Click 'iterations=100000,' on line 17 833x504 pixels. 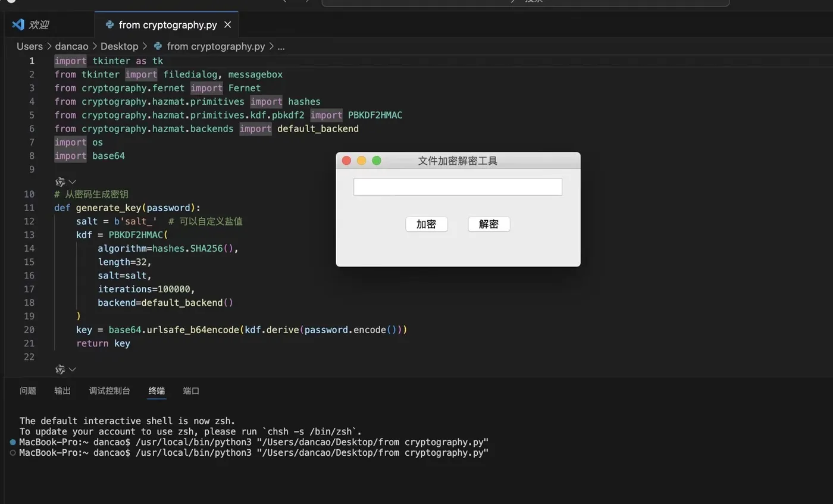point(146,289)
